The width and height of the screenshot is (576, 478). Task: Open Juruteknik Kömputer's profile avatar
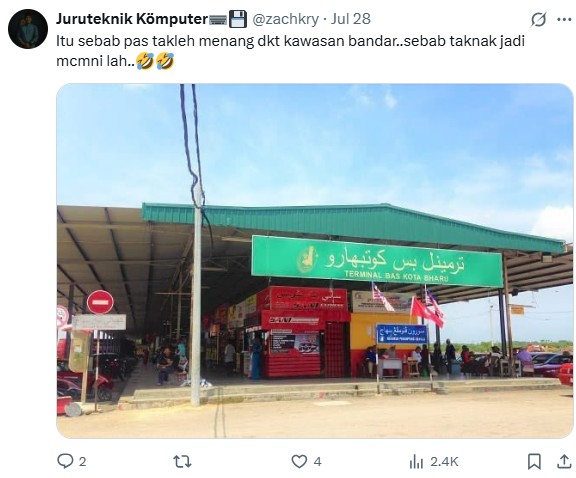pyautogui.click(x=28, y=29)
